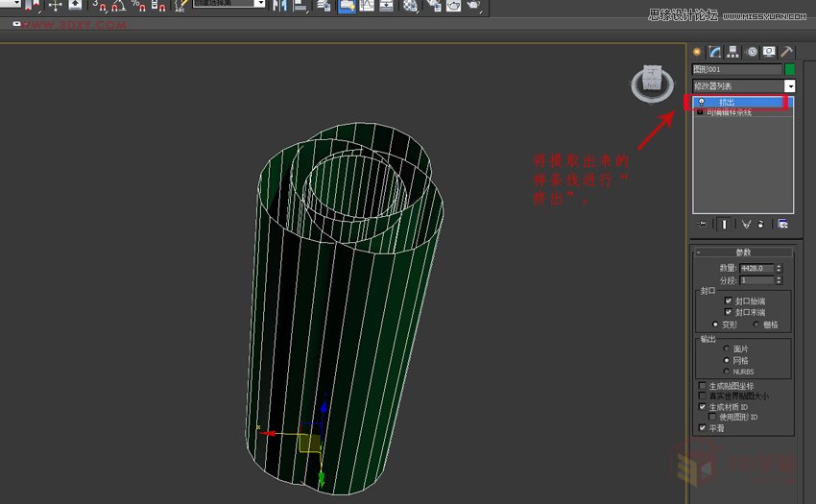Click the Rendered Frame Window teapot icon
Screen dimensions: 816x504
point(454,5)
